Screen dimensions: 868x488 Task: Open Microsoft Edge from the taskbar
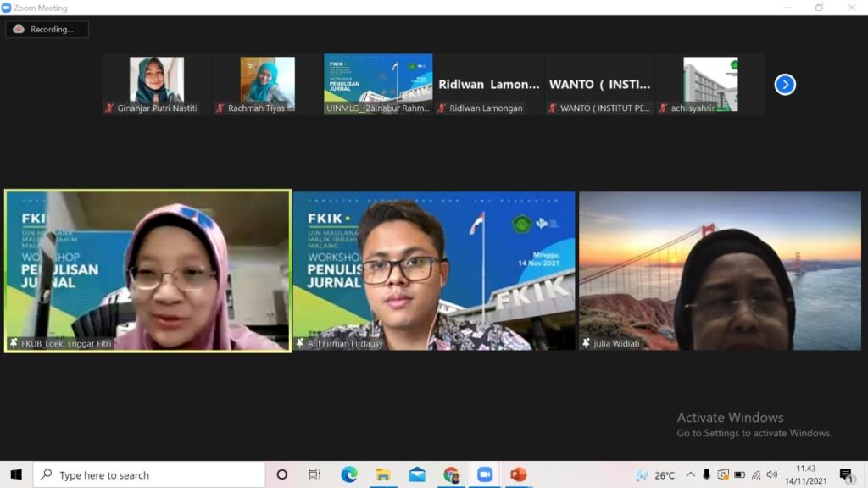point(349,474)
